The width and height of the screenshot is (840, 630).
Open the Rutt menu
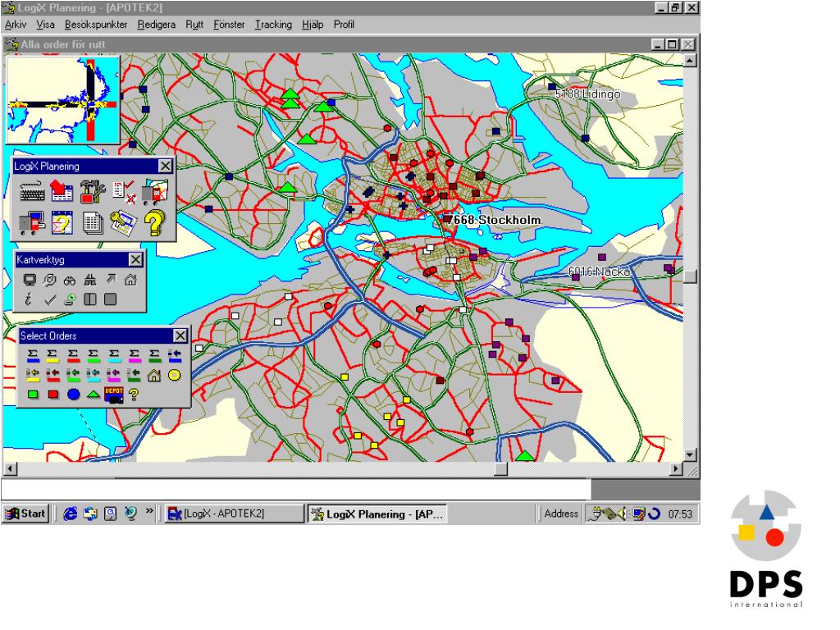point(194,25)
